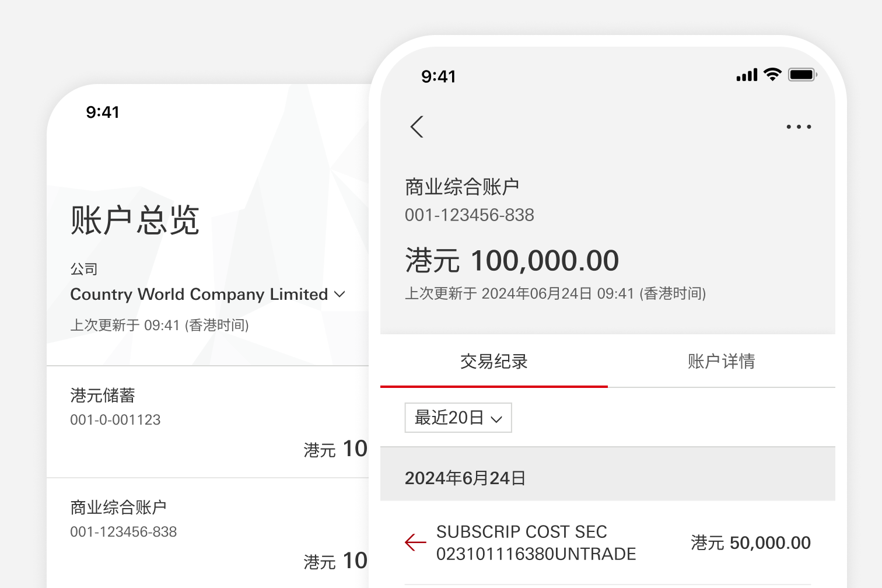The height and width of the screenshot is (588, 882).
Task: Open the three-dot more options menu
Action: (x=799, y=127)
